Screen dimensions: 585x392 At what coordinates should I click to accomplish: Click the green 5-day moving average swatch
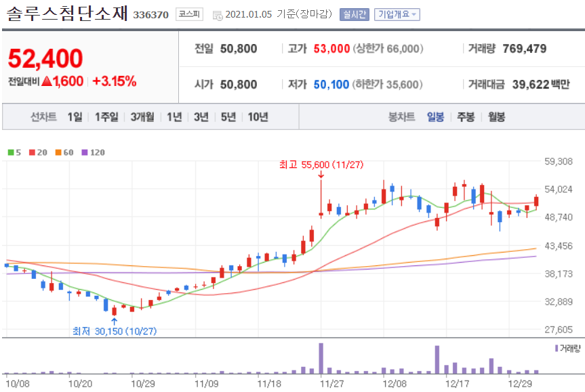[x=11, y=152]
